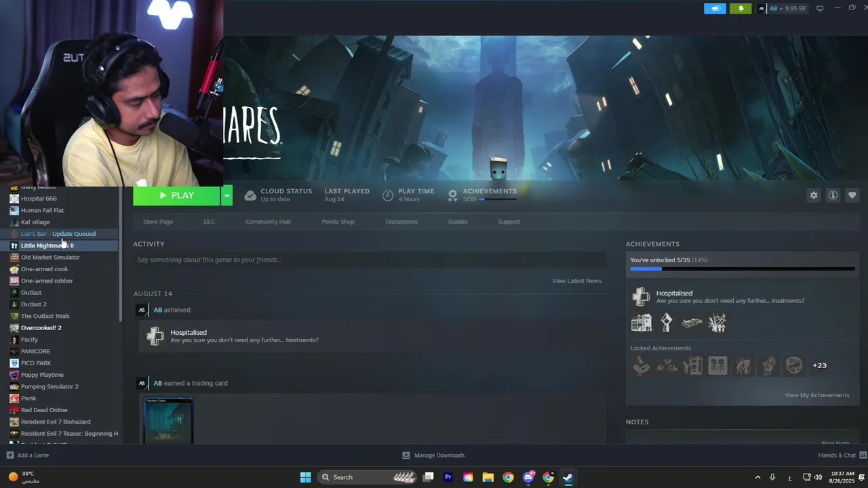The width and height of the screenshot is (868, 488).
Task: Click the Hospitalised icon in Achievements panel
Action: coord(641,297)
